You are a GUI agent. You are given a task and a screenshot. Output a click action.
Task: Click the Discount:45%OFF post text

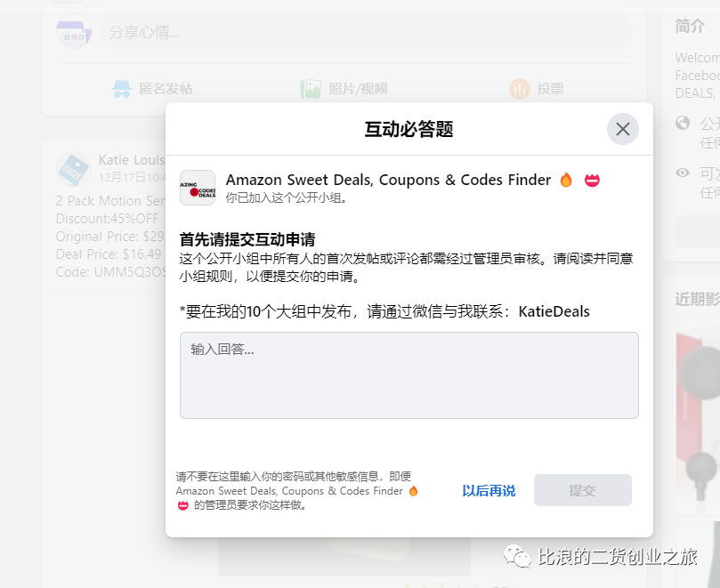[107, 219]
